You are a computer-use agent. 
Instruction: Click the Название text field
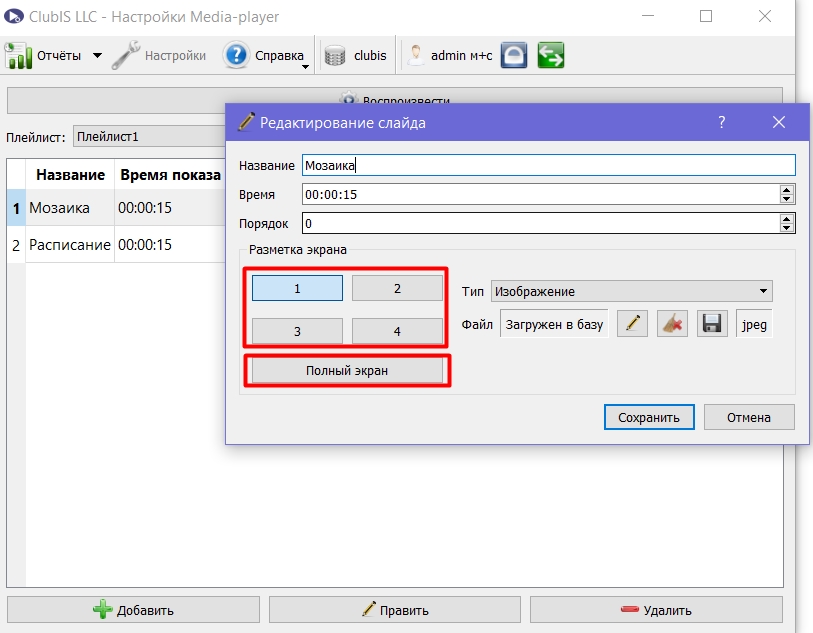[x=549, y=165]
